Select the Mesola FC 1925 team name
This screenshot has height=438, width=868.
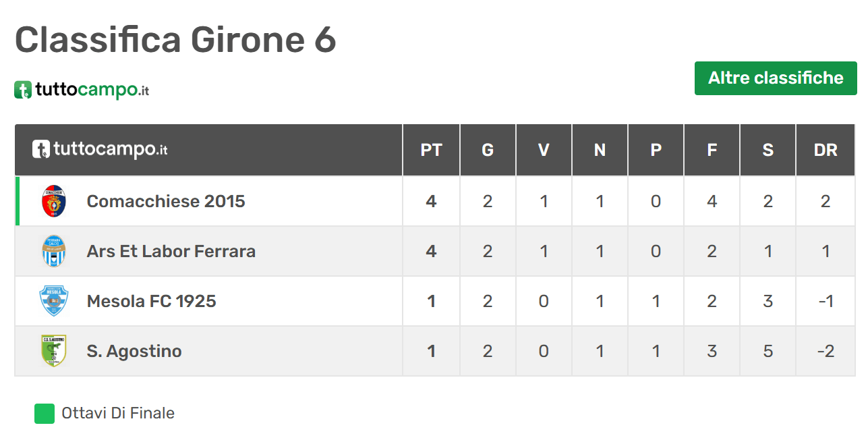[152, 301]
